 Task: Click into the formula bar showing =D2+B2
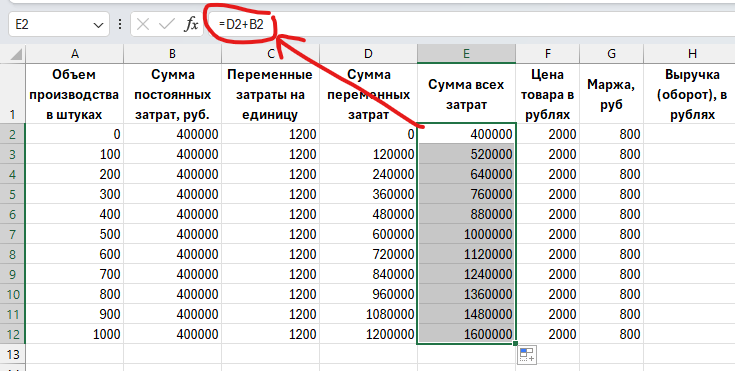tap(469, 24)
